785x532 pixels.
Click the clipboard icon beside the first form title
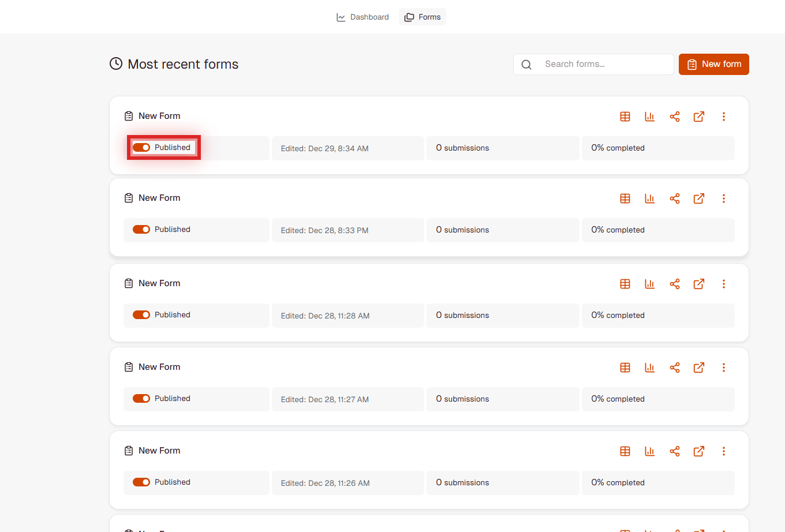(128, 115)
